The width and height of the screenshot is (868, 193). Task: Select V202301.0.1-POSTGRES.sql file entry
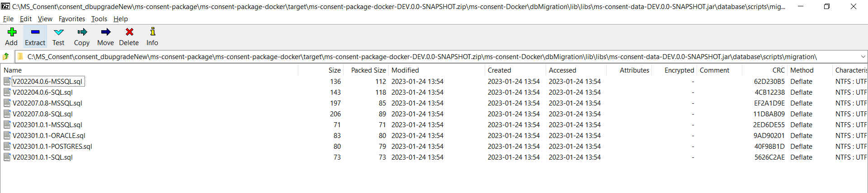click(52, 147)
